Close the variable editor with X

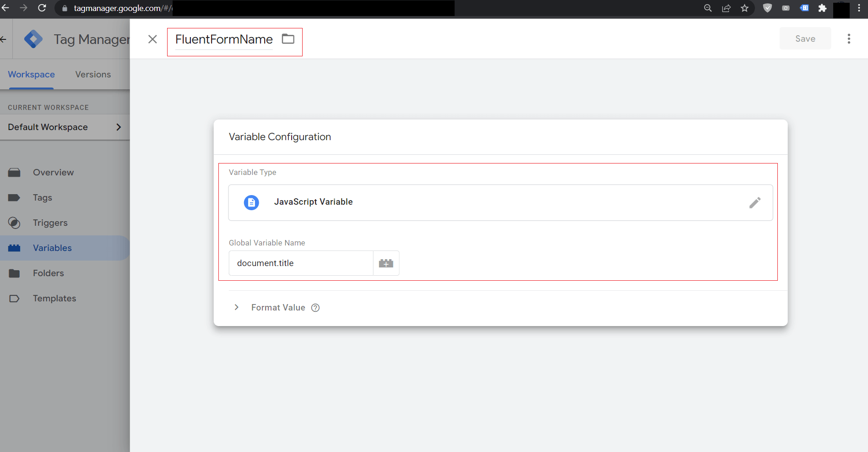tap(152, 39)
